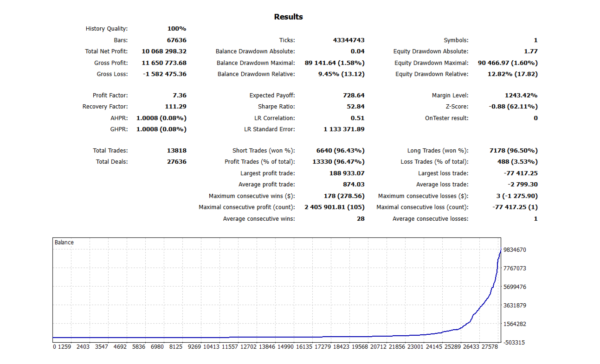Select Total Net Profit value 10 068 298.32

(164, 51)
